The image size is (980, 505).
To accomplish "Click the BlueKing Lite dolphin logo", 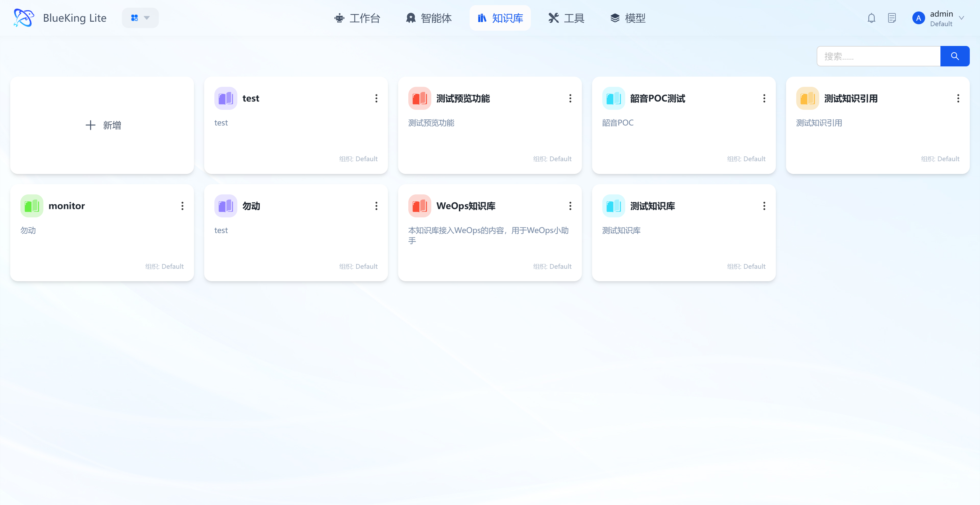I will pos(24,18).
